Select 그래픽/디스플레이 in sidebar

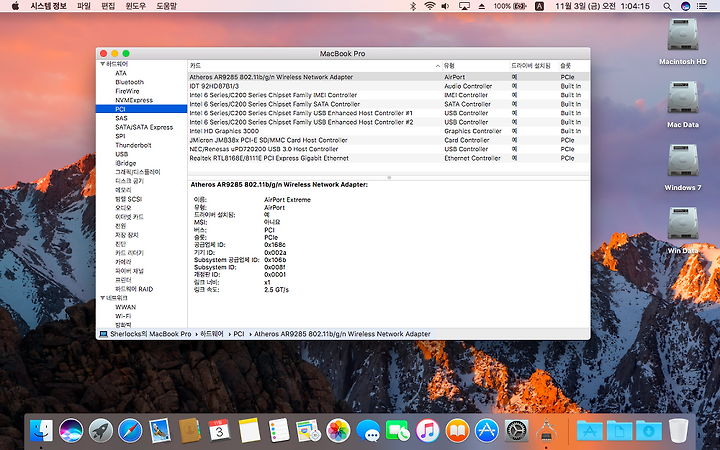click(138, 172)
